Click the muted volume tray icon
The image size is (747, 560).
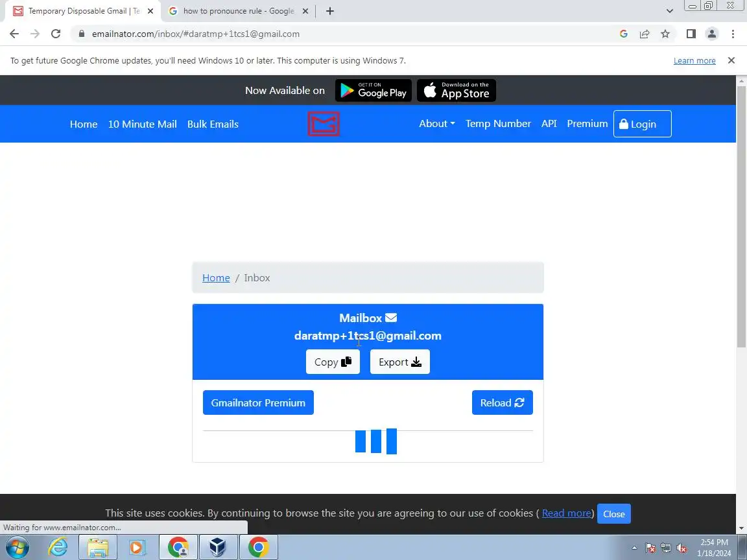[x=682, y=548]
